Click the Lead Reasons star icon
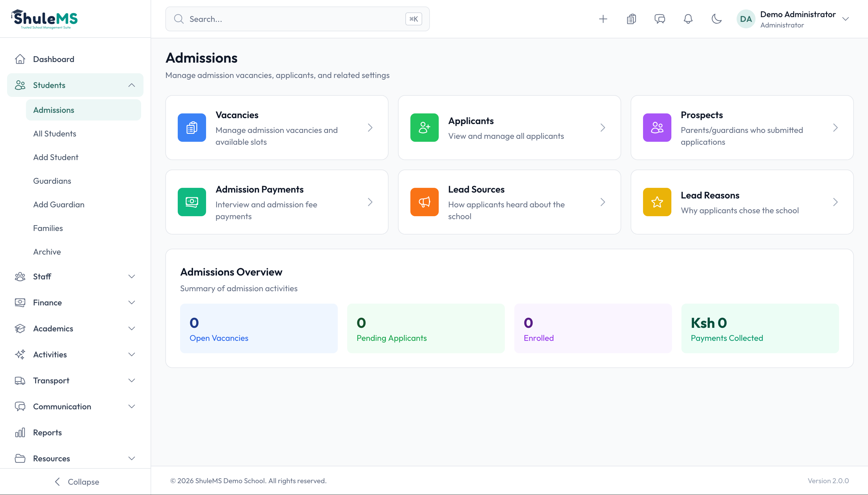Image resolution: width=868 pixels, height=495 pixels. tap(657, 202)
